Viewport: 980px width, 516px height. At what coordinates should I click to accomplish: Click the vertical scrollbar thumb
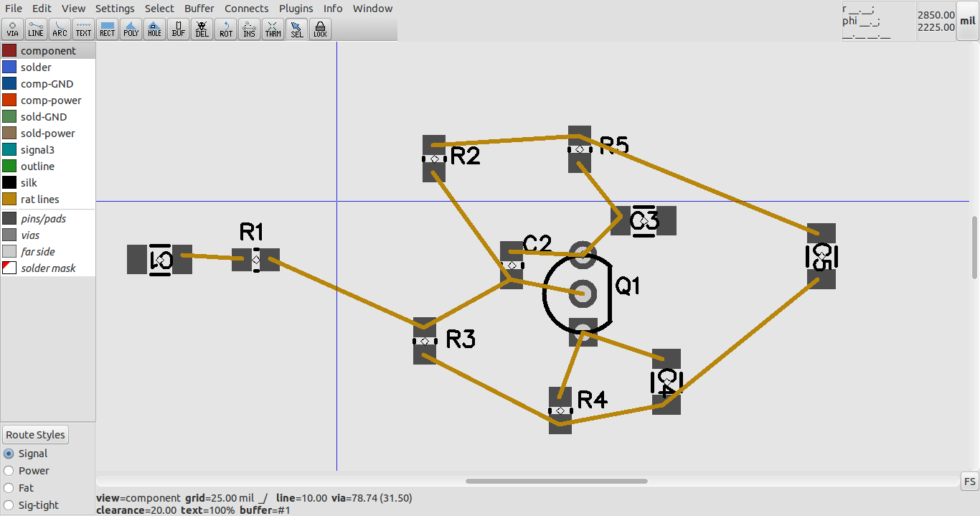974,248
